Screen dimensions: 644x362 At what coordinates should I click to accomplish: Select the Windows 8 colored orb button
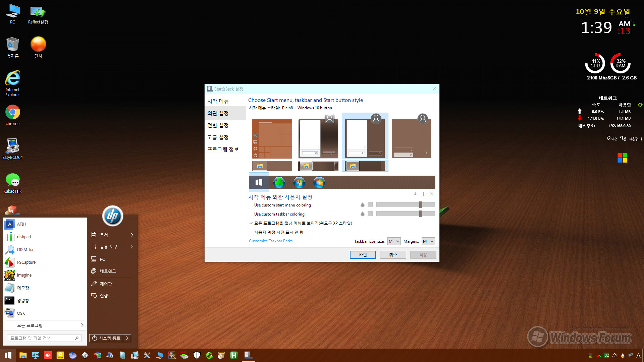(x=319, y=182)
